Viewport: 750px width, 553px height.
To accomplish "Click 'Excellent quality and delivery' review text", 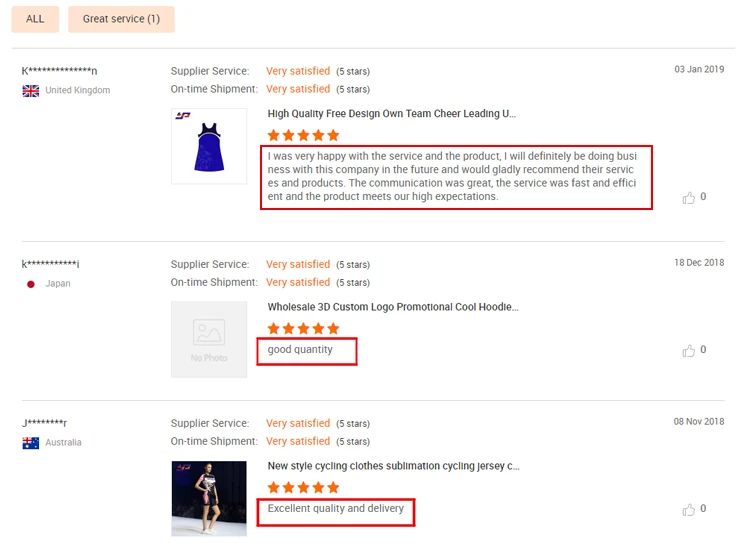I will pos(336,509).
